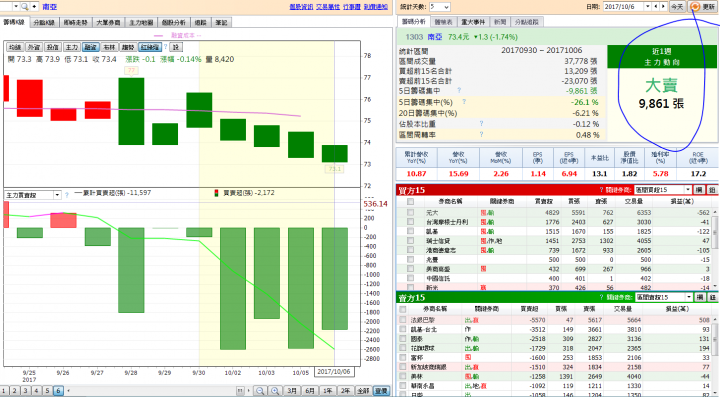
Task: Check the box for the 元大 broker row
Action: tap(410, 212)
